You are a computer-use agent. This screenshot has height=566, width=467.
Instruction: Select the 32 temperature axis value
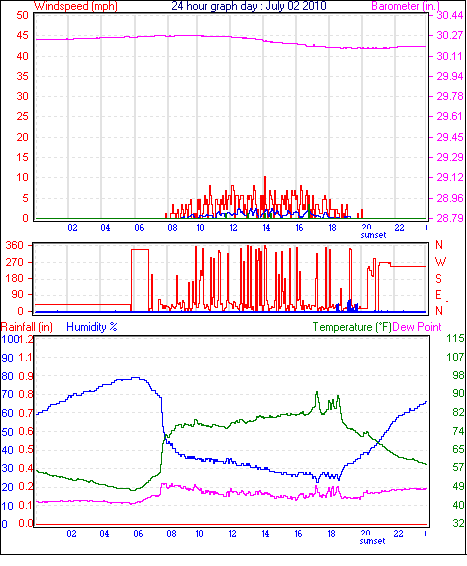pyautogui.click(x=458, y=523)
